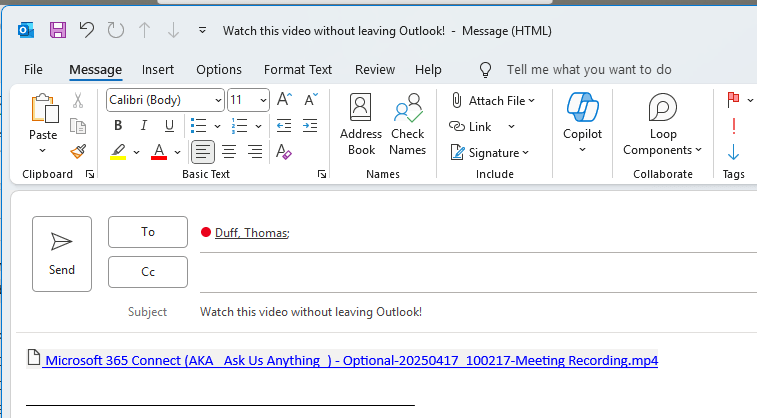This screenshot has height=418, width=757.
Task: Toggle Underline formatting
Action: 169,126
